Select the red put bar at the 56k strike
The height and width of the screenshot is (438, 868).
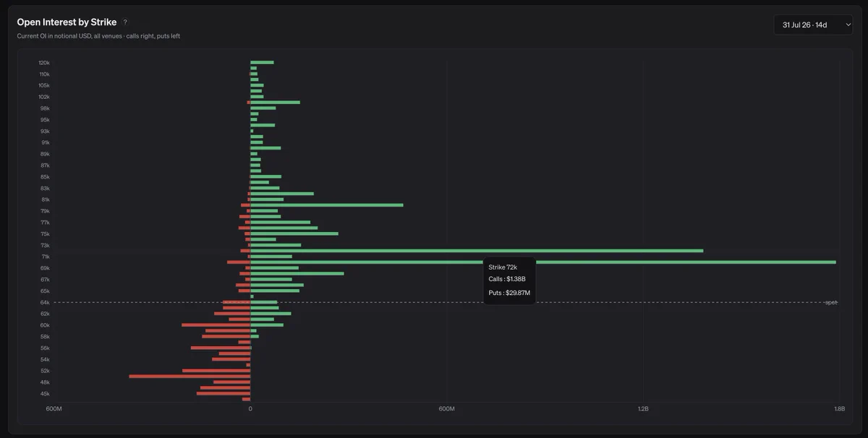[221, 348]
